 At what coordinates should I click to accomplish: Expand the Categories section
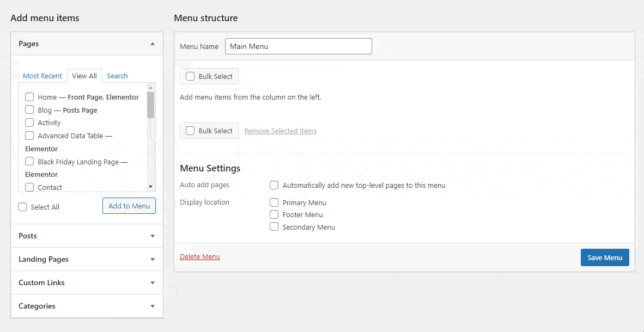point(153,306)
